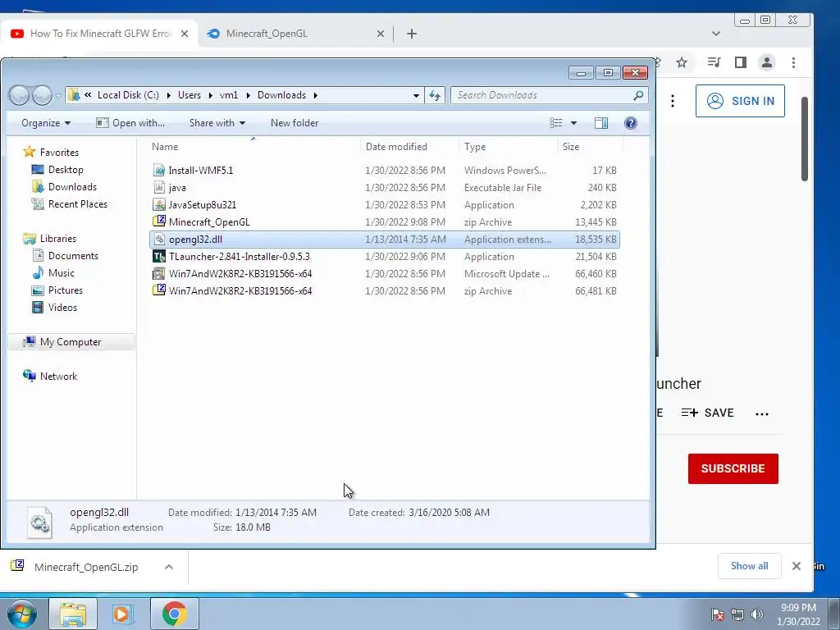The image size is (840, 630).
Task: Switch to the YouTube GLFW Error tab
Action: (99, 33)
